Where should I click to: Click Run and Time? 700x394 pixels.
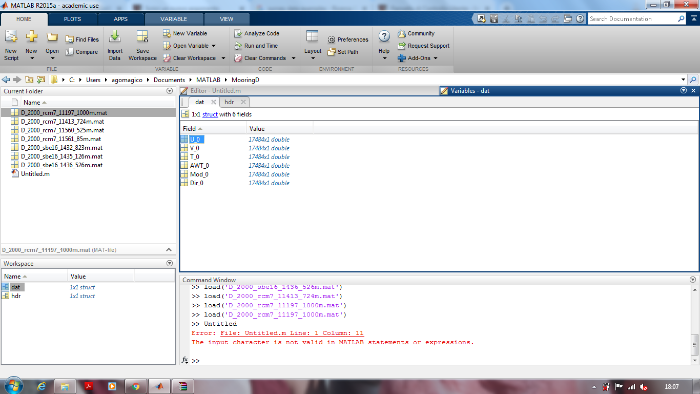coord(256,46)
